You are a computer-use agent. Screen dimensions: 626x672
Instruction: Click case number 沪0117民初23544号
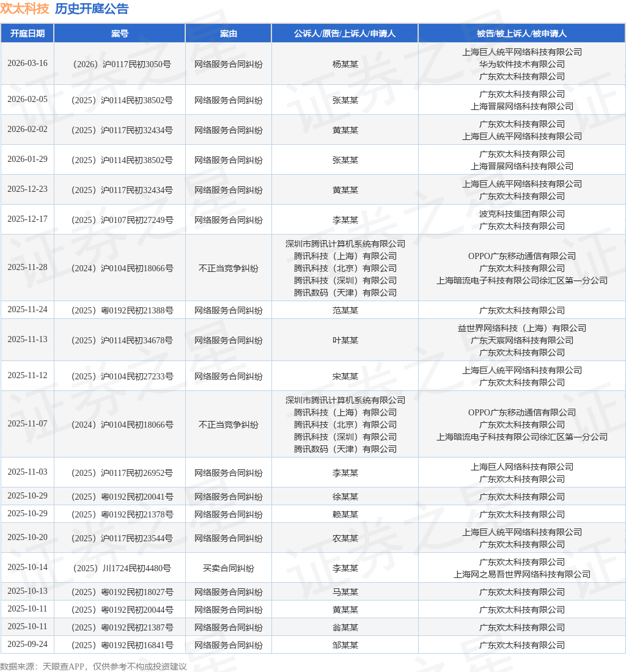pos(122,538)
